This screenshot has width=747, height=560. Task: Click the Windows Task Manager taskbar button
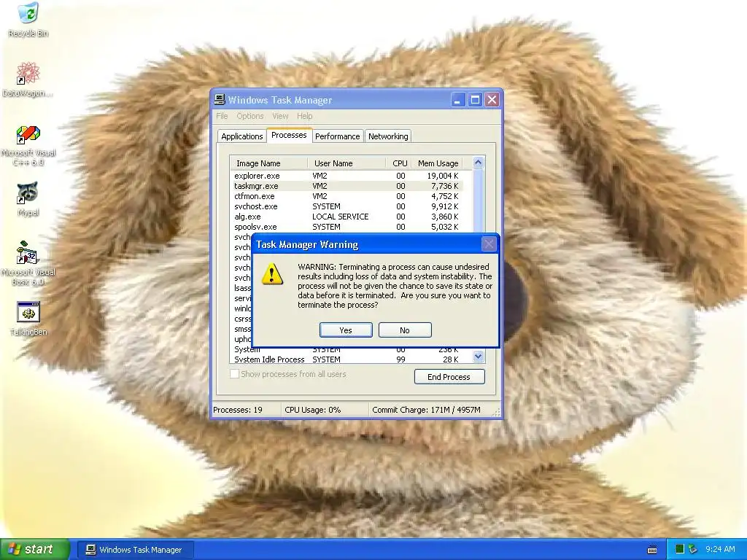(135, 550)
